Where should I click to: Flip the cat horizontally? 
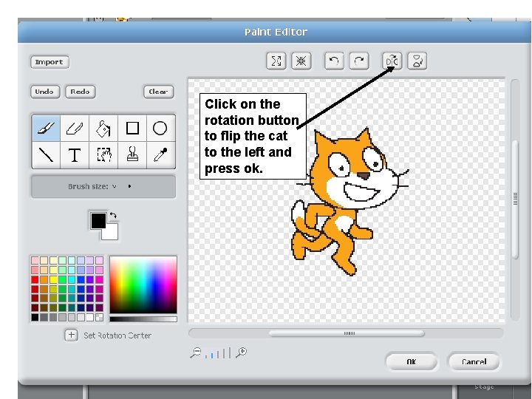(x=392, y=61)
